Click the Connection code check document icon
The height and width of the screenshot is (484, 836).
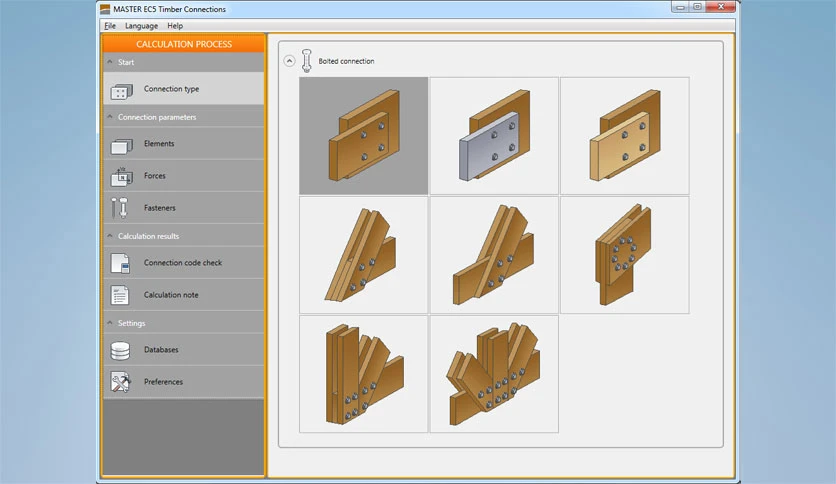(x=120, y=263)
